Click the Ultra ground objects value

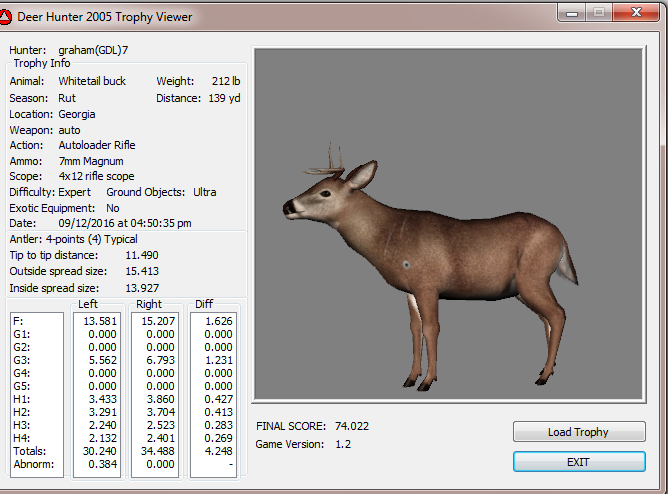click(x=204, y=192)
